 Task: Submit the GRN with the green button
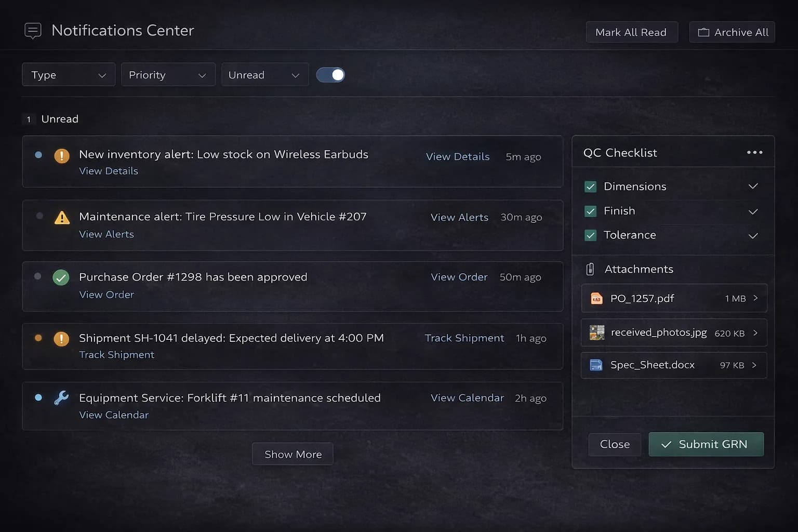[706, 444]
